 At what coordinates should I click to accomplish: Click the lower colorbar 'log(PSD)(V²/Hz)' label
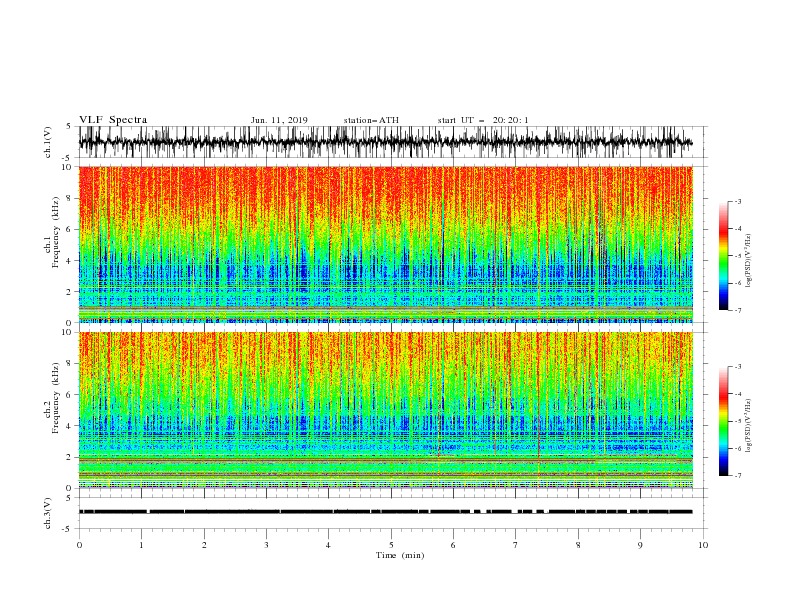click(x=749, y=426)
